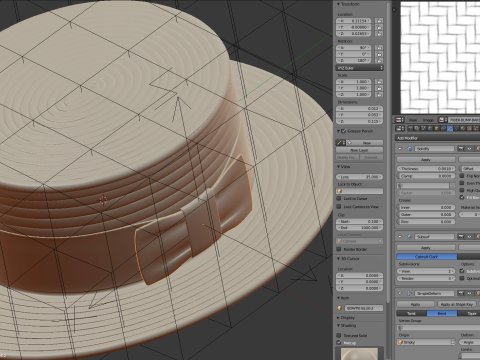Open the properties editor type selector
The height and width of the screenshot is (360, 480).
coord(400,128)
